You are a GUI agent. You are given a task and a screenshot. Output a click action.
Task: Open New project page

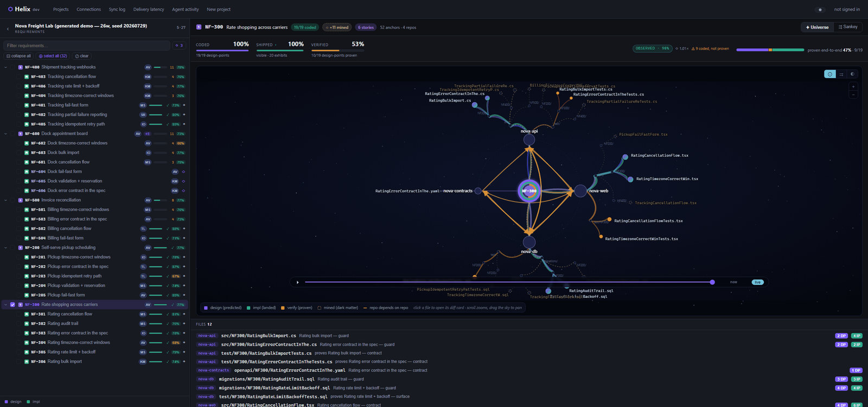pos(219,9)
